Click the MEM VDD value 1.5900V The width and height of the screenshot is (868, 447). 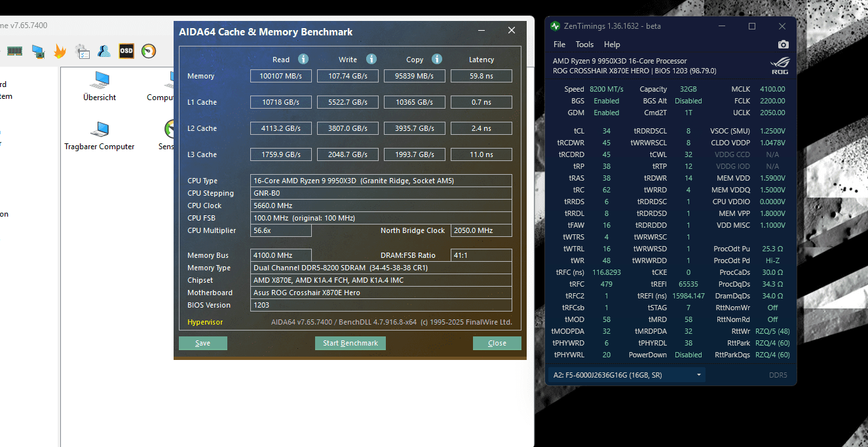(x=772, y=178)
